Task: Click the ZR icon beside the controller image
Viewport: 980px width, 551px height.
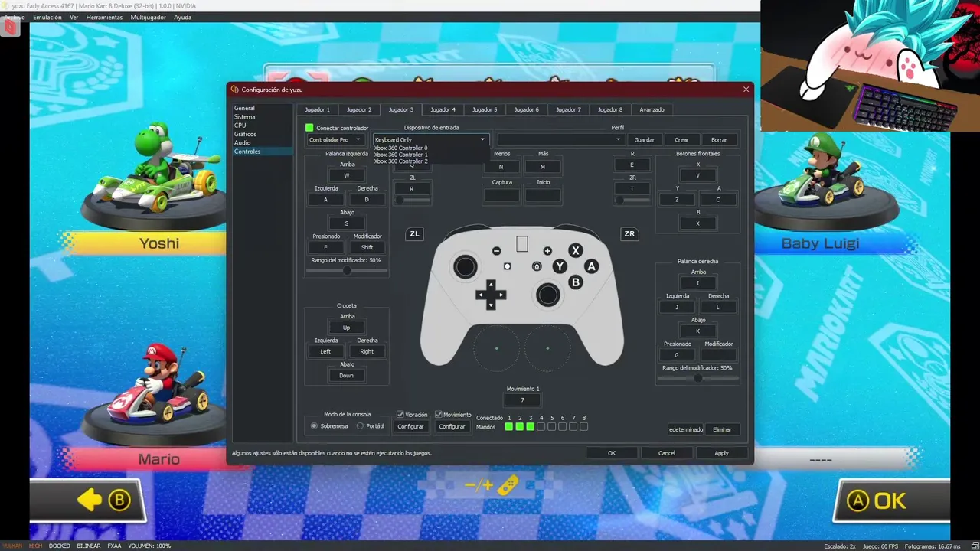Action: 629,233
